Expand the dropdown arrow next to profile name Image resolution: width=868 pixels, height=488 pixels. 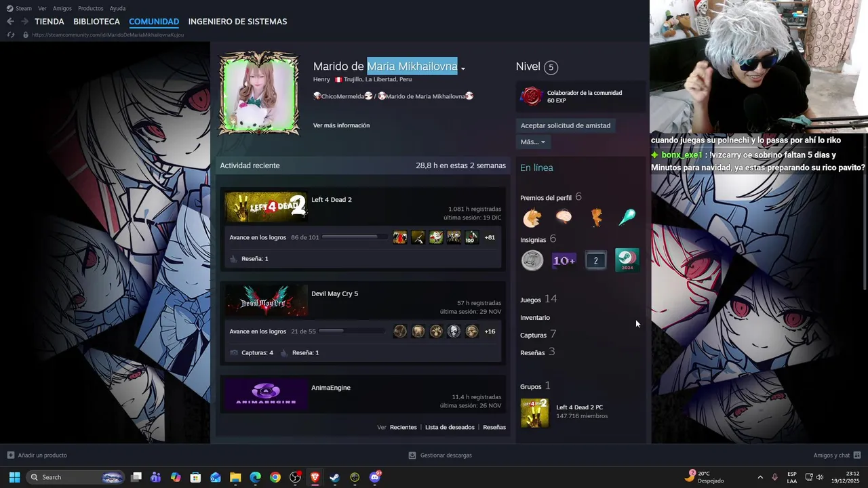click(x=463, y=68)
